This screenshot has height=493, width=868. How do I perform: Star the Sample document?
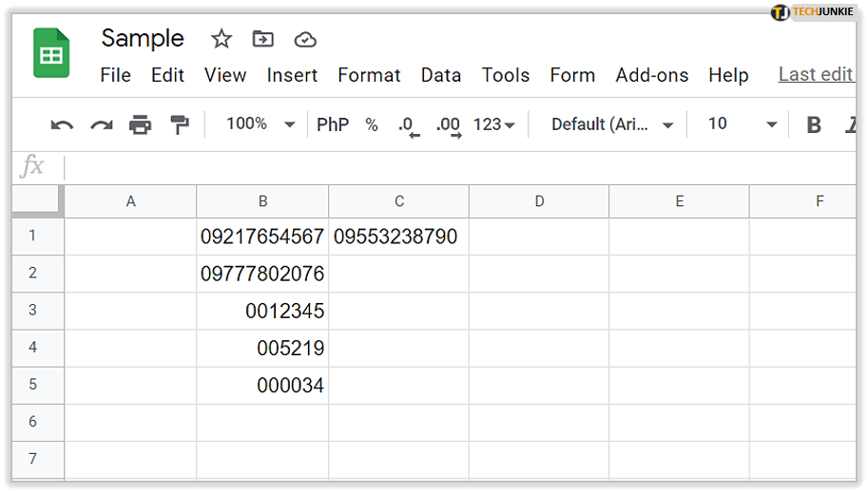point(222,39)
